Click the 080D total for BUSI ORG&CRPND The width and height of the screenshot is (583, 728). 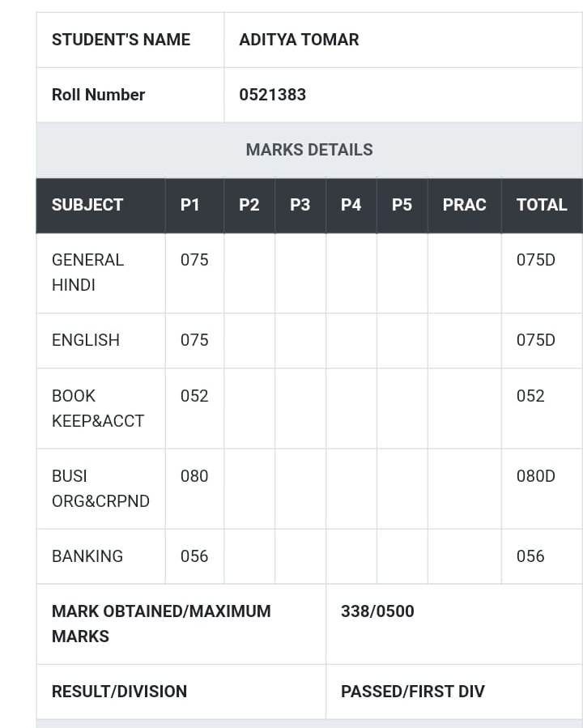536,476
